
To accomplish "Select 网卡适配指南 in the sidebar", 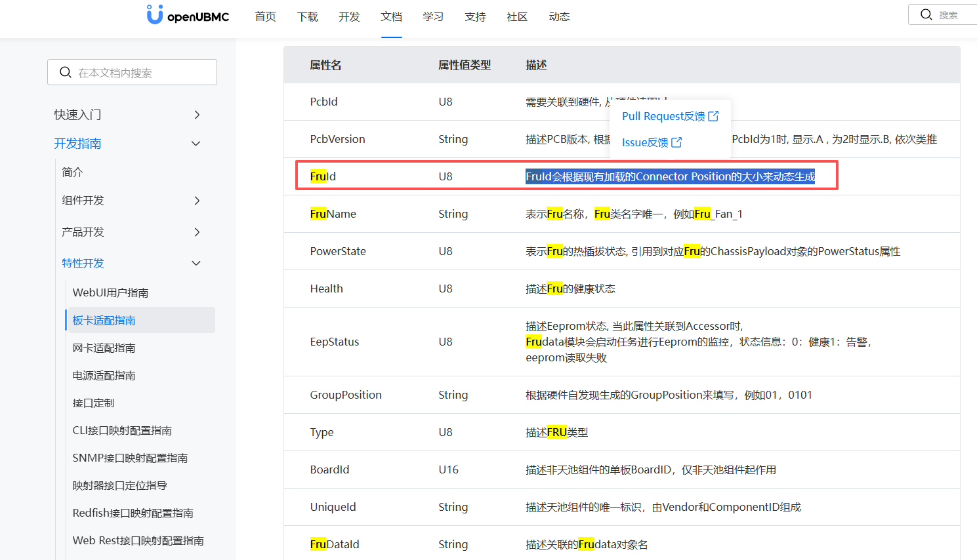I will tap(104, 348).
